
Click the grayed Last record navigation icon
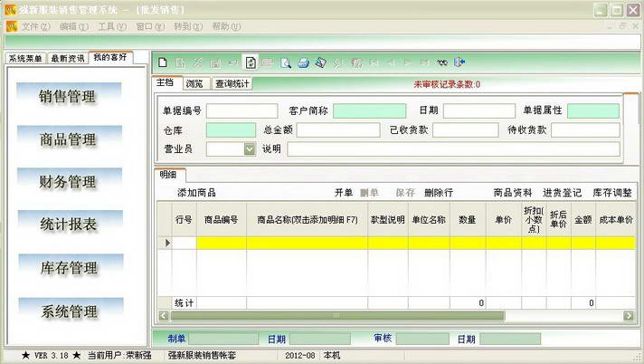point(425,62)
